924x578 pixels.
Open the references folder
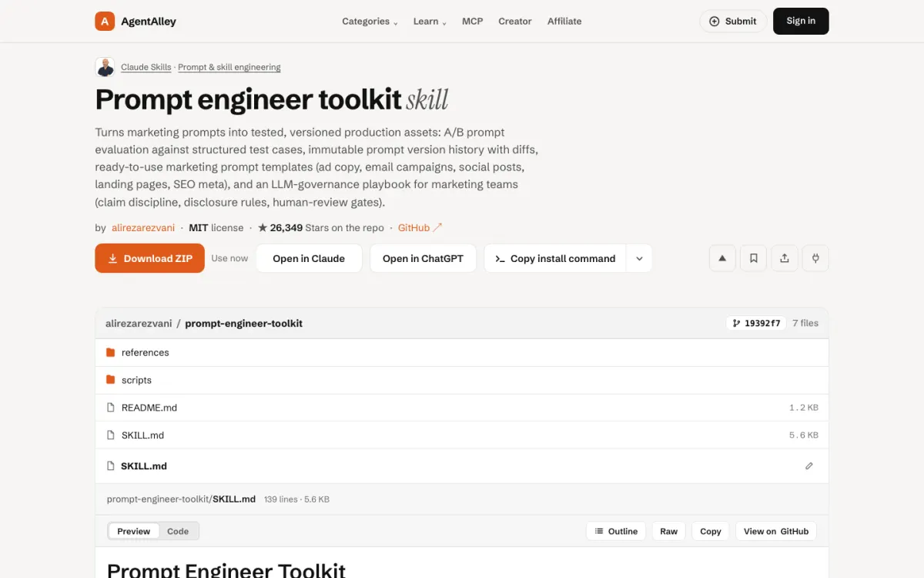pyautogui.click(x=462, y=352)
